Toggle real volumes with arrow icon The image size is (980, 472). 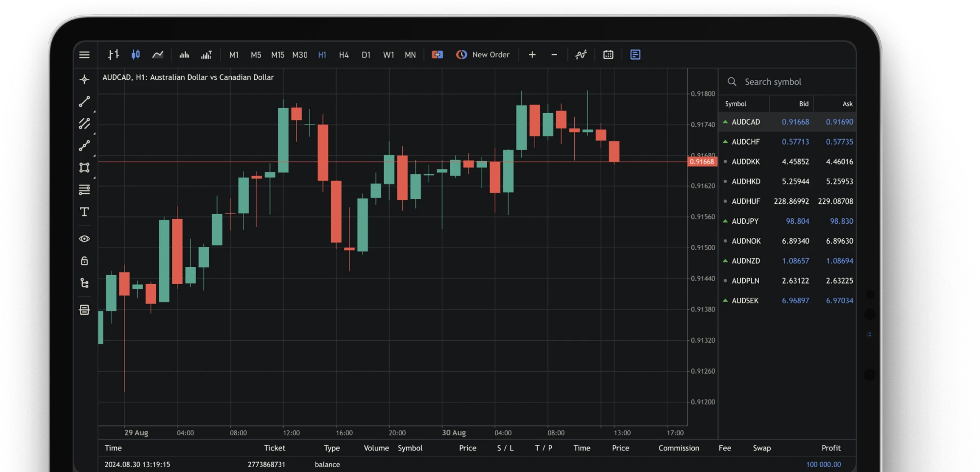206,55
